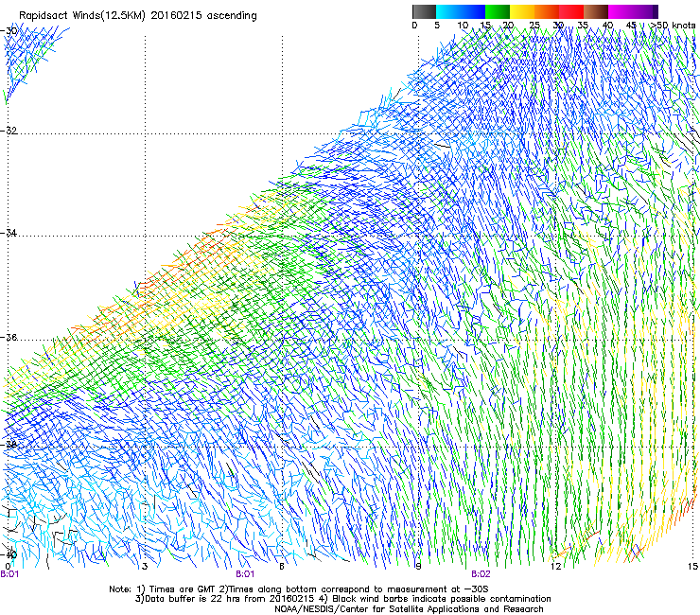Viewport: 700px width, 615px height.
Task: Click the '>50 knots' legend label
Action: pyautogui.click(x=673, y=26)
